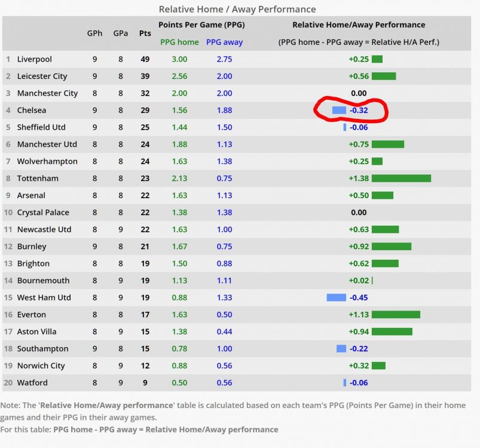The height and width of the screenshot is (448, 480).
Task: Click Burnley's 1.67 PPG home value
Action: click(x=179, y=247)
